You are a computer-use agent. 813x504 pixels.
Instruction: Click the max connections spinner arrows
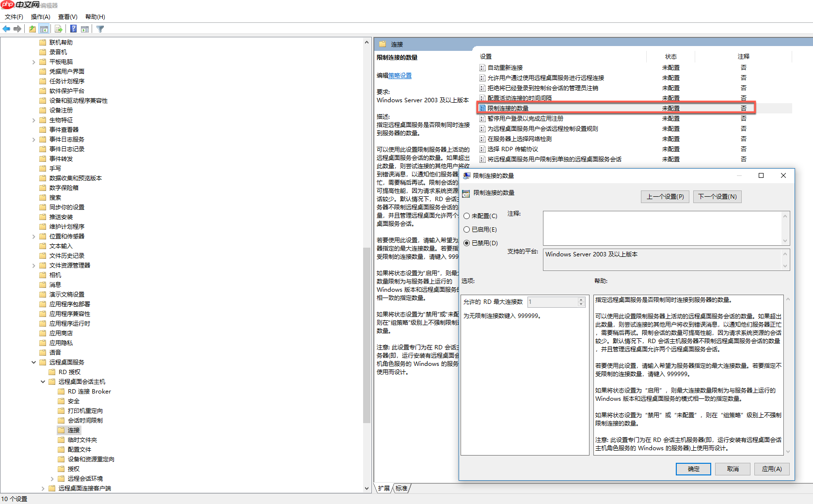(x=581, y=302)
